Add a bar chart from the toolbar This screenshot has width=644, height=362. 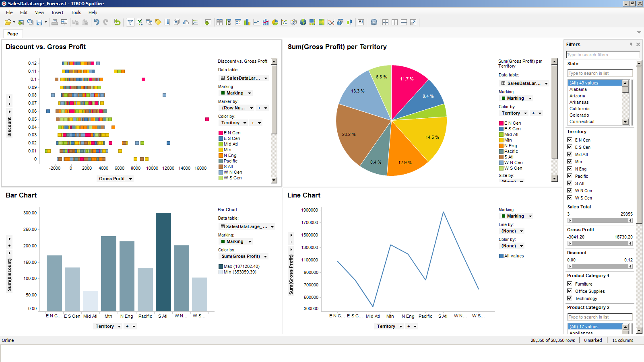tap(247, 22)
